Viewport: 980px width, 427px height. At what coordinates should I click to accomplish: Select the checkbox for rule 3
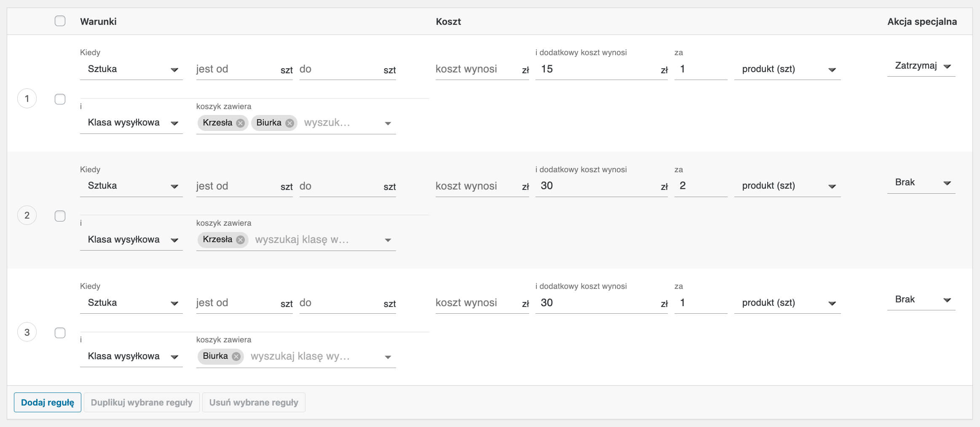coord(60,333)
